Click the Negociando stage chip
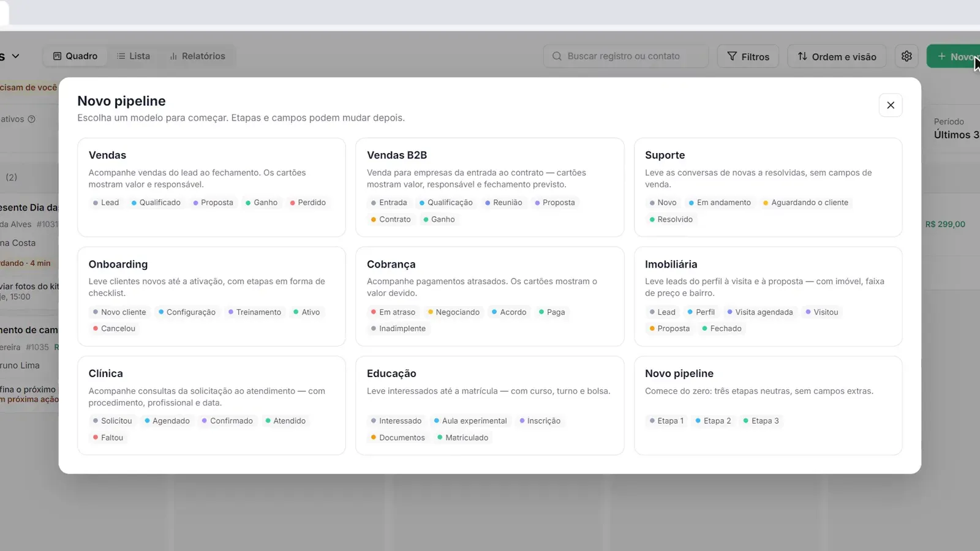Viewport: 980px width, 551px height. click(x=454, y=312)
